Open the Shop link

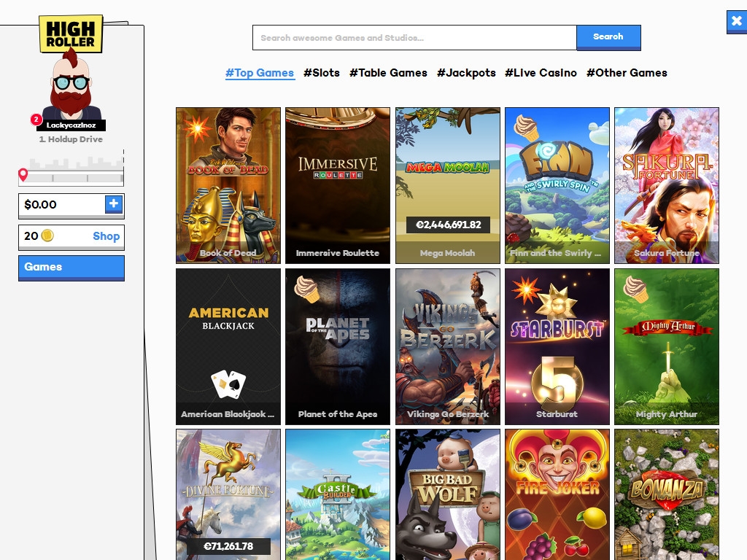pyautogui.click(x=106, y=236)
